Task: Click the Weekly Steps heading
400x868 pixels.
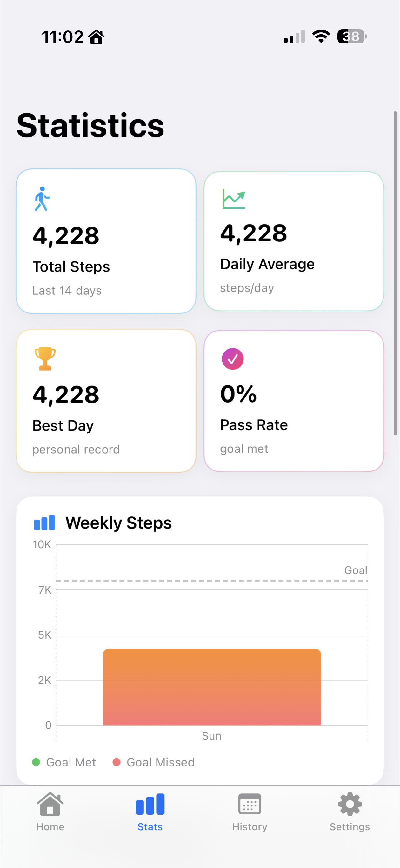Action: click(x=119, y=522)
